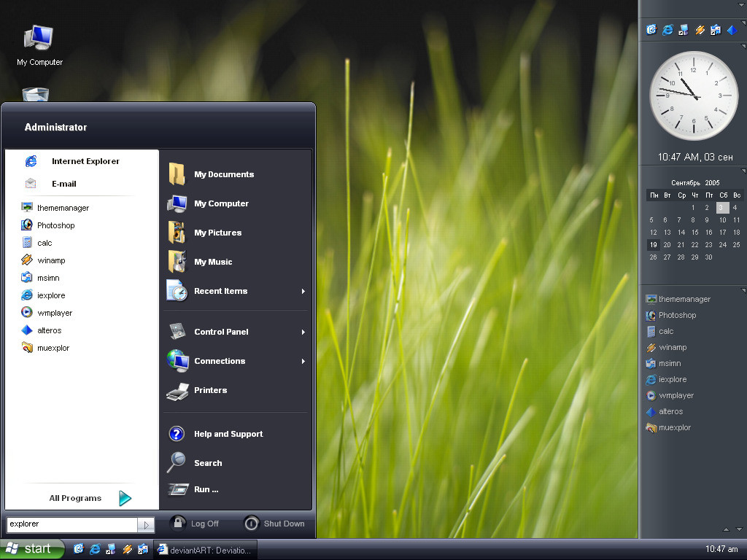Click the sidebar scroll-down arrow at the bottom
The image size is (747, 560).
coord(739,529)
